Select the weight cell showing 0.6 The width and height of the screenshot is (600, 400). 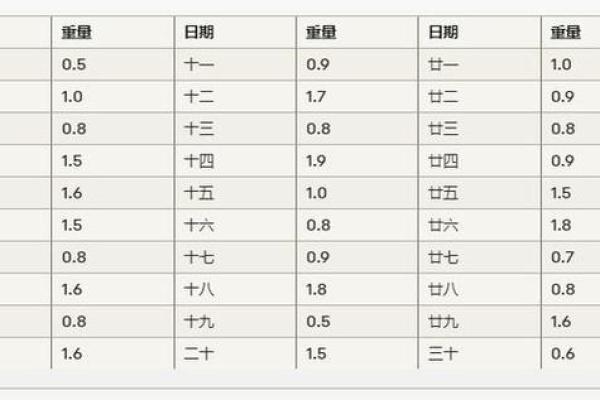coord(562,354)
